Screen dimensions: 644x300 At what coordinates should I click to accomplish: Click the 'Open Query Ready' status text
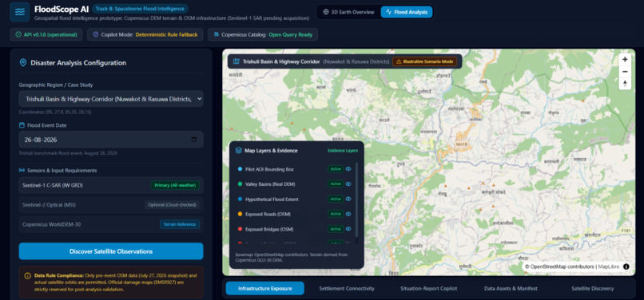tap(290, 35)
